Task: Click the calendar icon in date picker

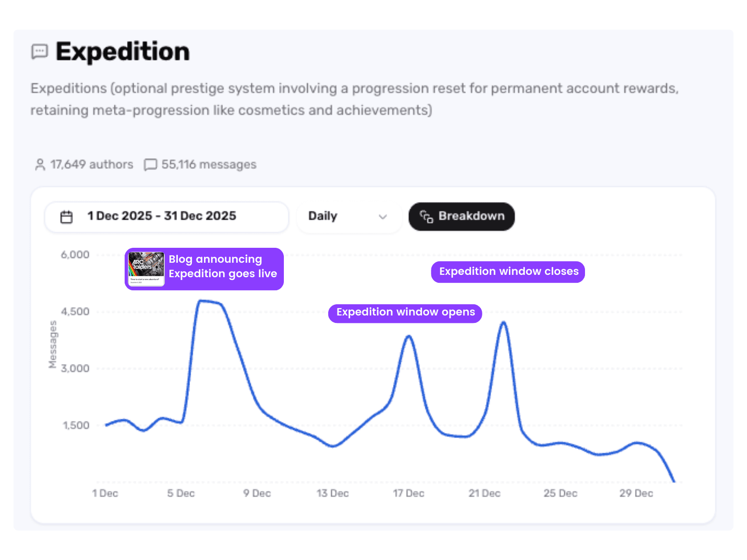Action: pos(67,217)
